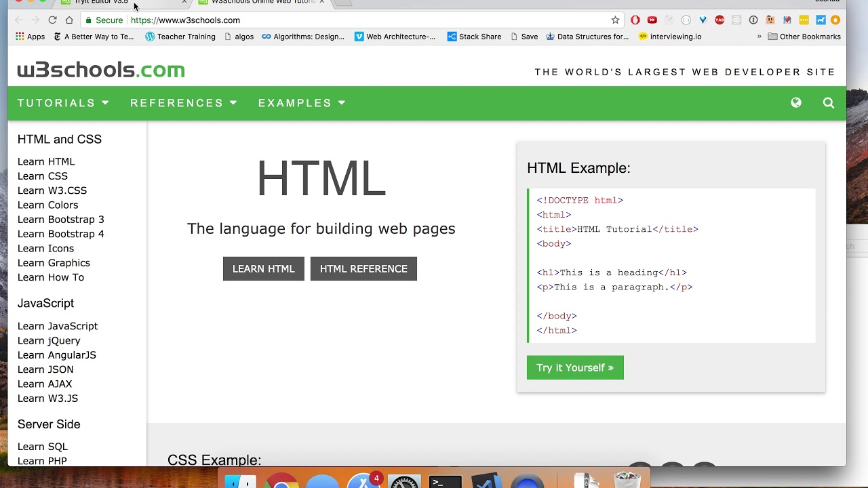
Task: Open Learn Bootstrap 4 in the sidebar
Action: click(61, 234)
